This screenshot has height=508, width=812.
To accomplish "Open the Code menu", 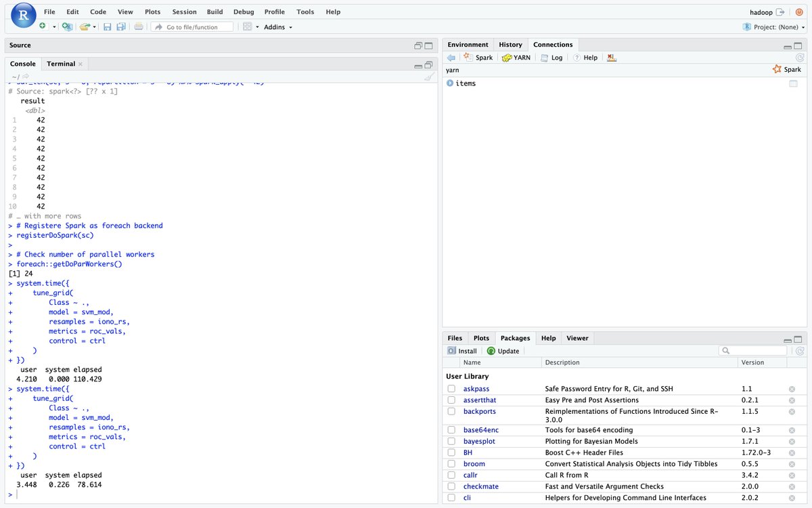I will [x=98, y=12].
